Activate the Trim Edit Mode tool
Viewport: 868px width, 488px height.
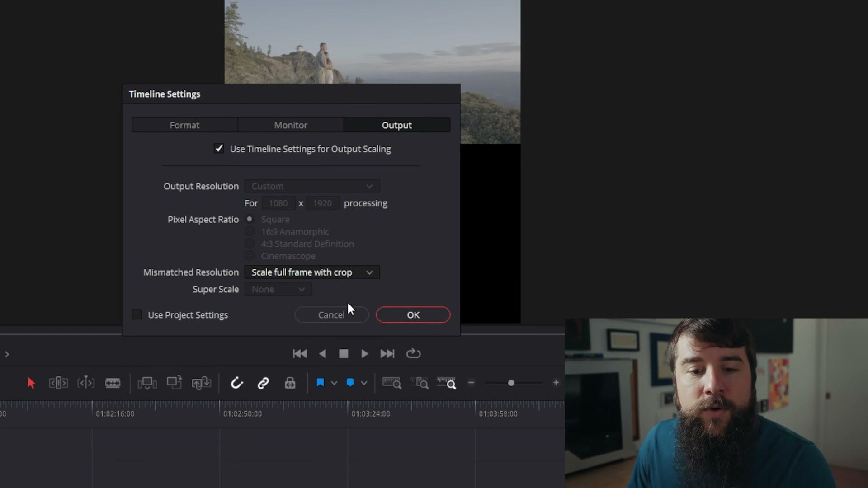58,383
